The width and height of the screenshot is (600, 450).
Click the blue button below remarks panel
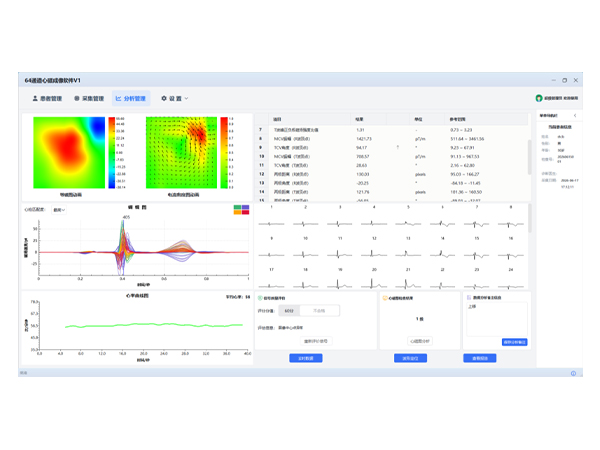480,358
